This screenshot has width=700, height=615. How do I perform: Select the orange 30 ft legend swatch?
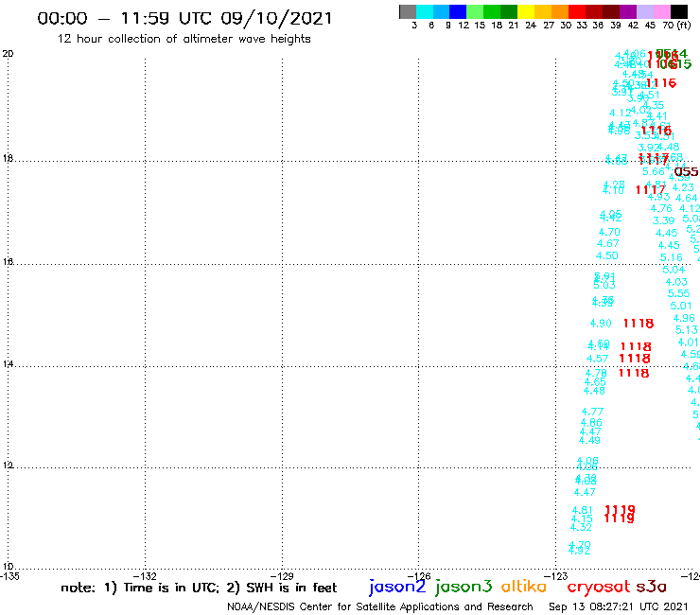560,11
